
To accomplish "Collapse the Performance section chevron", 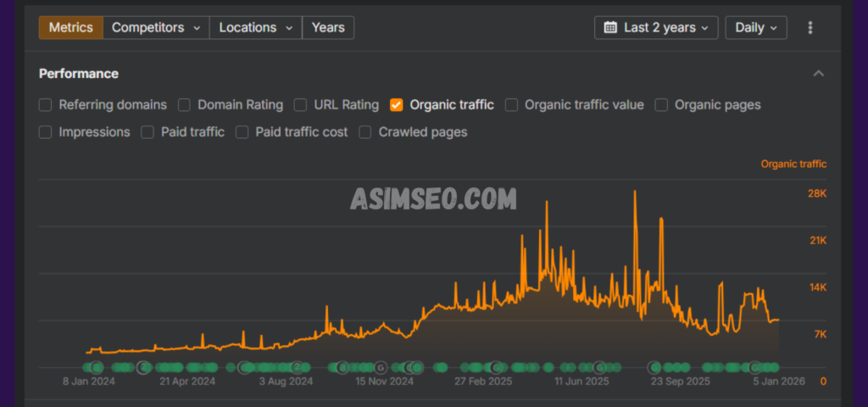I will (818, 74).
